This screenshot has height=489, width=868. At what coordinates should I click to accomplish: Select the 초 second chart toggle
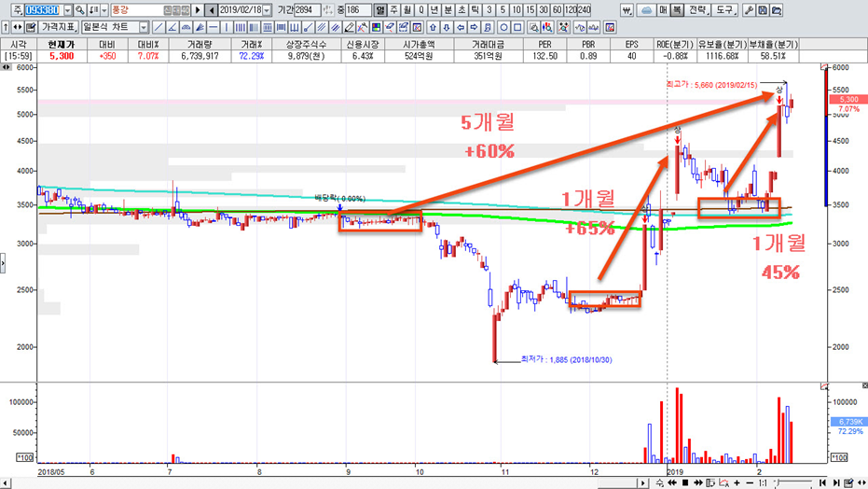coord(462,10)
